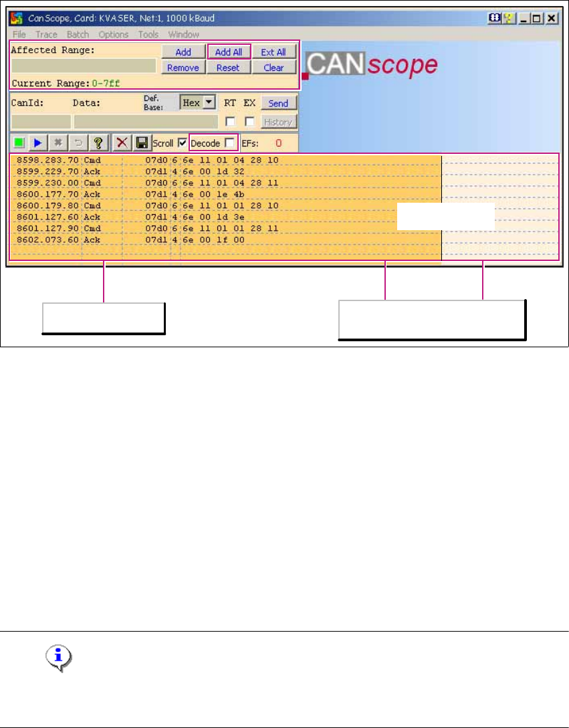Save the trace with the floppy disk icon
Image resolution: width=569 pixels, height=728 pixels.
click(x=142, y=143)
